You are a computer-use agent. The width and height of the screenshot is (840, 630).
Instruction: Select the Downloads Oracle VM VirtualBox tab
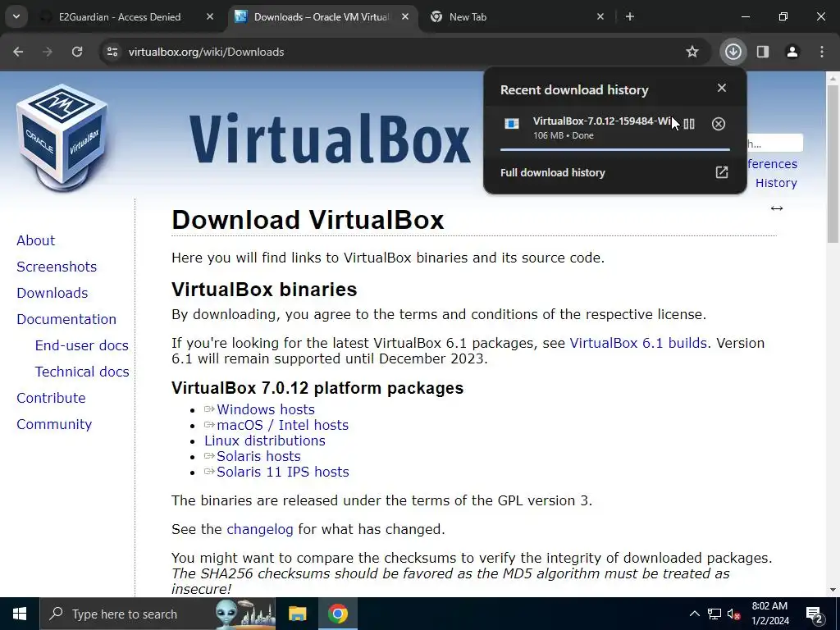click(x=322, y=17)
